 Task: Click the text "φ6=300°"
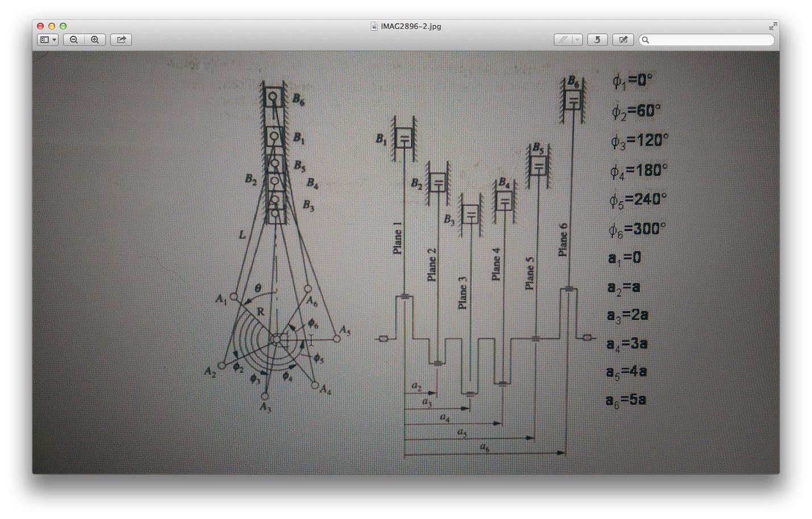coord(637,230)
